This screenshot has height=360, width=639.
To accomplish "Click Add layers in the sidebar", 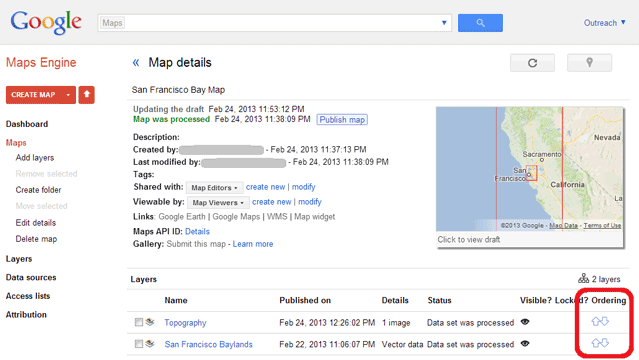I will 35,158.
